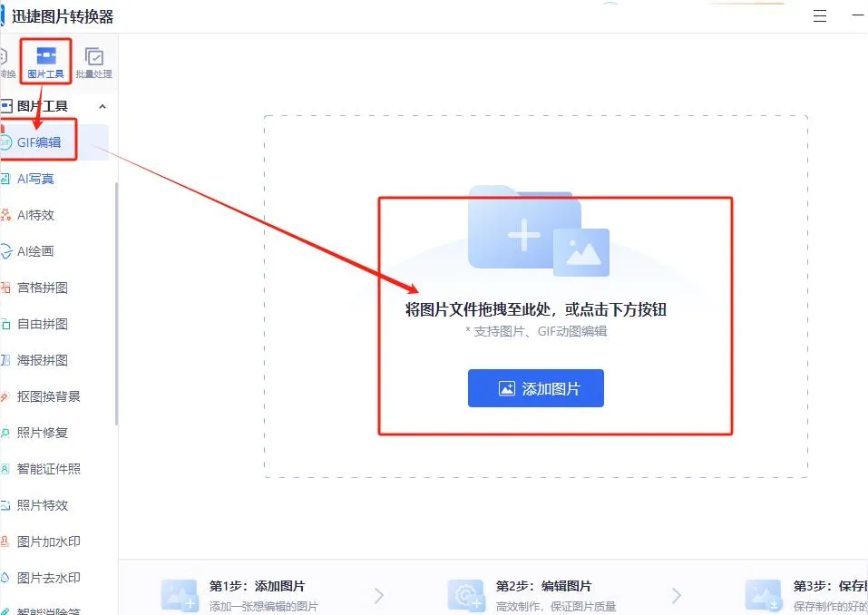Switch to the 批量处理 tab

[93, 62]
